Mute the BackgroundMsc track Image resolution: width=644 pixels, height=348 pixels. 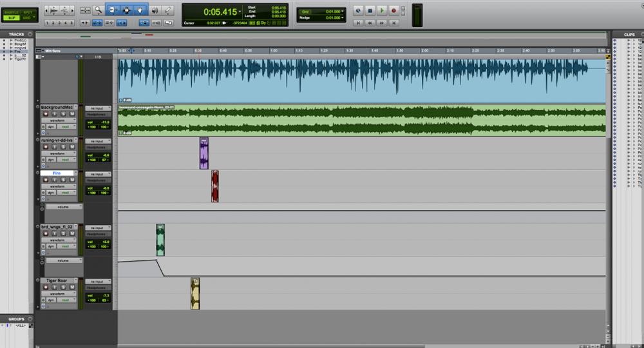click(72, 114)
